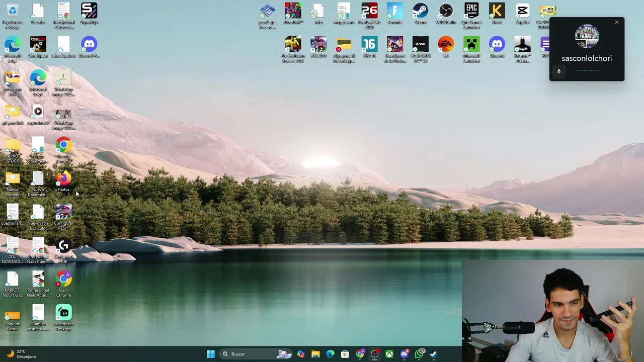Screen dimensions: 644x362
Task: Open the Configurar PES settings shortcut
Action: [x=38, y=47]
